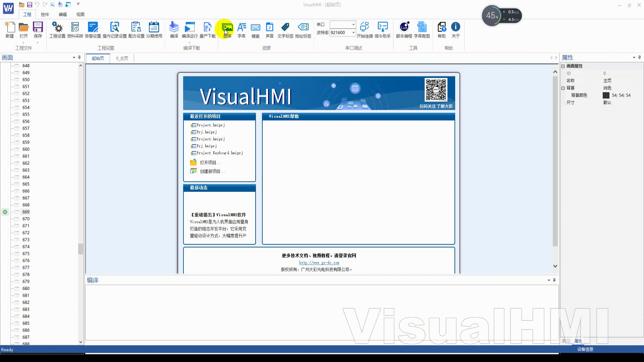Open the 键盘 keyboard resource
This screenshot has height=362, width=644.
(256, 30)
